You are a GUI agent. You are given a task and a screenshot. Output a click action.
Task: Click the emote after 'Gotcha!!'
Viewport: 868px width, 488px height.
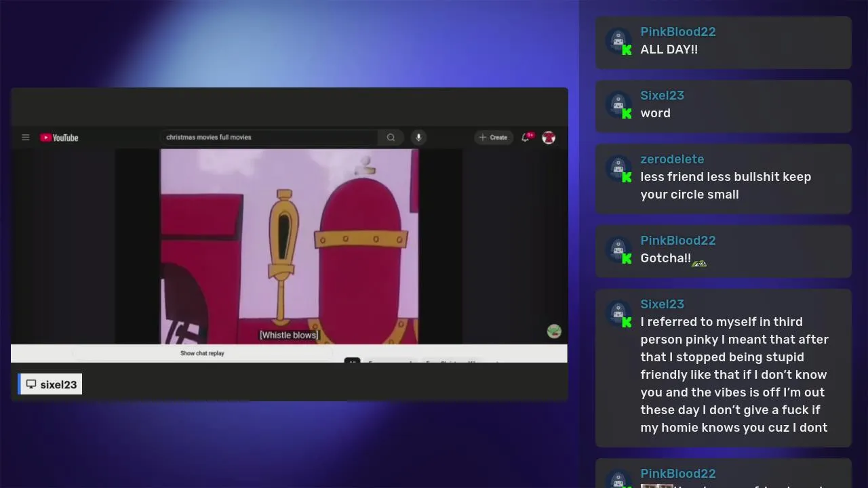click(699, 262)
